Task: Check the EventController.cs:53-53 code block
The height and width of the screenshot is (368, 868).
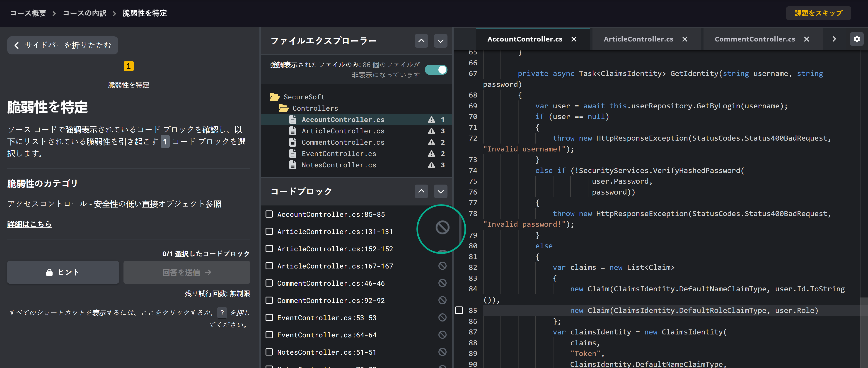Action: [269, 317]
